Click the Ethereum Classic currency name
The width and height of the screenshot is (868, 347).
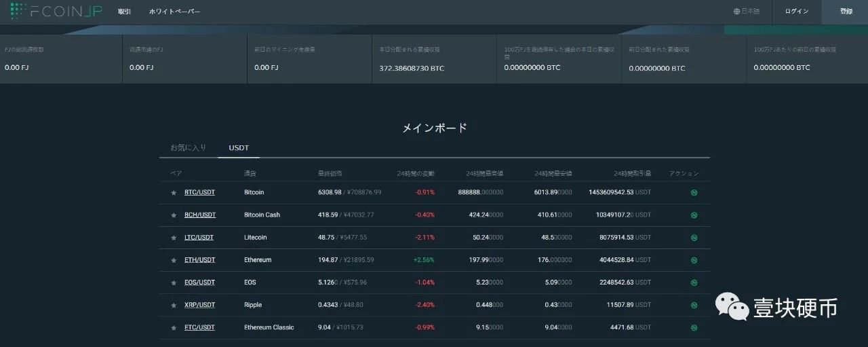click(269, 327)
